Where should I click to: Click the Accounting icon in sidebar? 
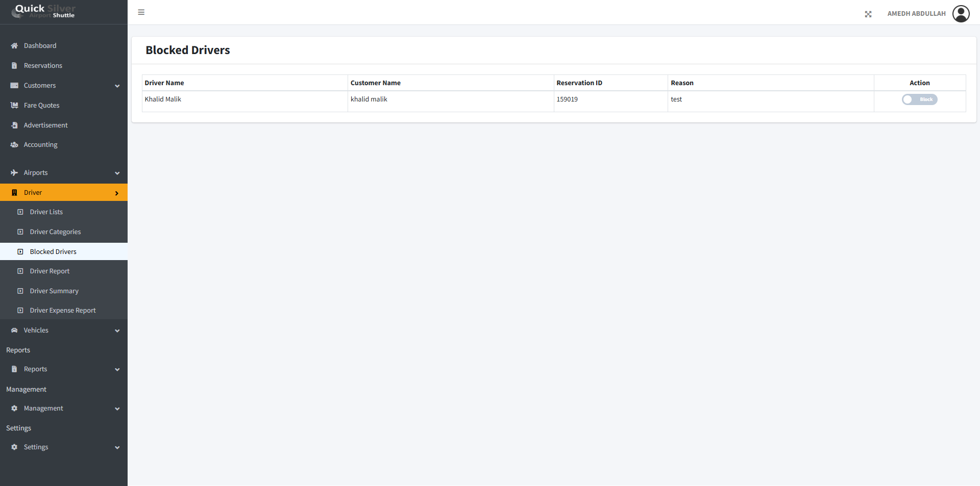(14, 145)
